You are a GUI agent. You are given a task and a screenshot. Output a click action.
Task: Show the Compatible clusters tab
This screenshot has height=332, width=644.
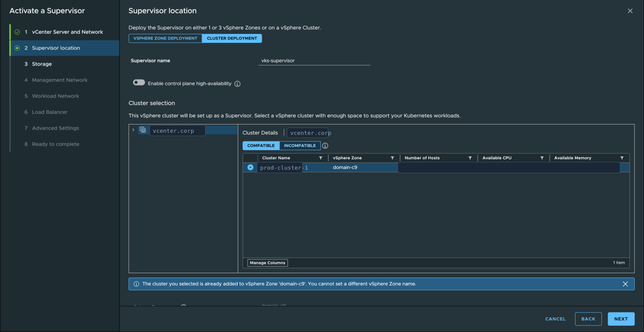[261, 146]
